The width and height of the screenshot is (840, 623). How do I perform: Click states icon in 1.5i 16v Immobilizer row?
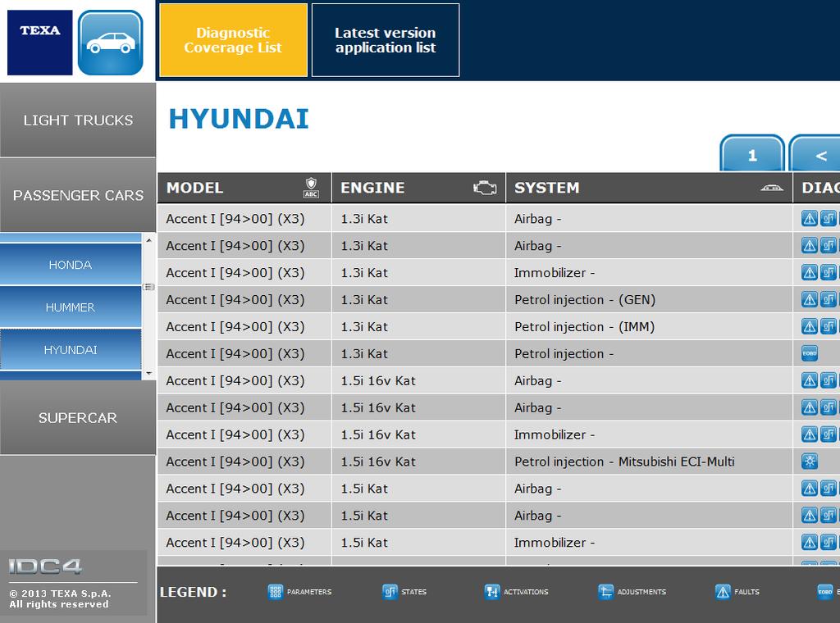(x=828, y=434)
